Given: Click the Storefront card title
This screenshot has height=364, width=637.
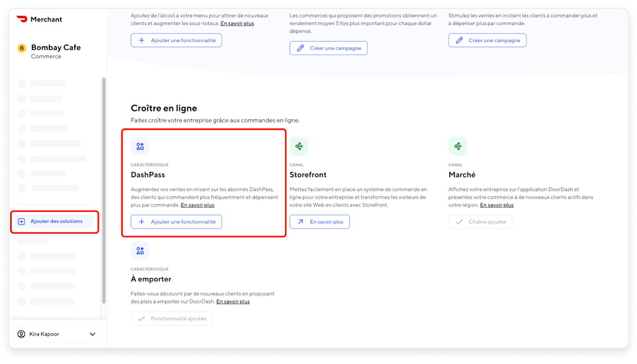Looking at the screenshot, I should point(308,175).
